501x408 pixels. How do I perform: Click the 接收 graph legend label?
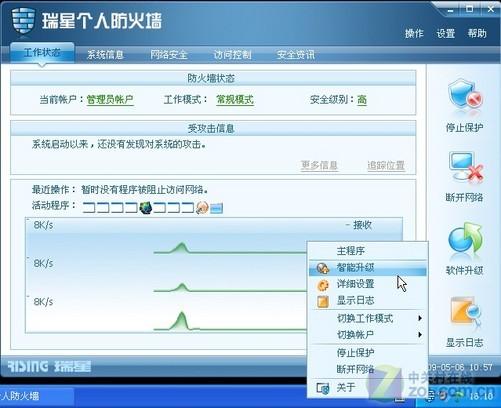tap(362, 225)
